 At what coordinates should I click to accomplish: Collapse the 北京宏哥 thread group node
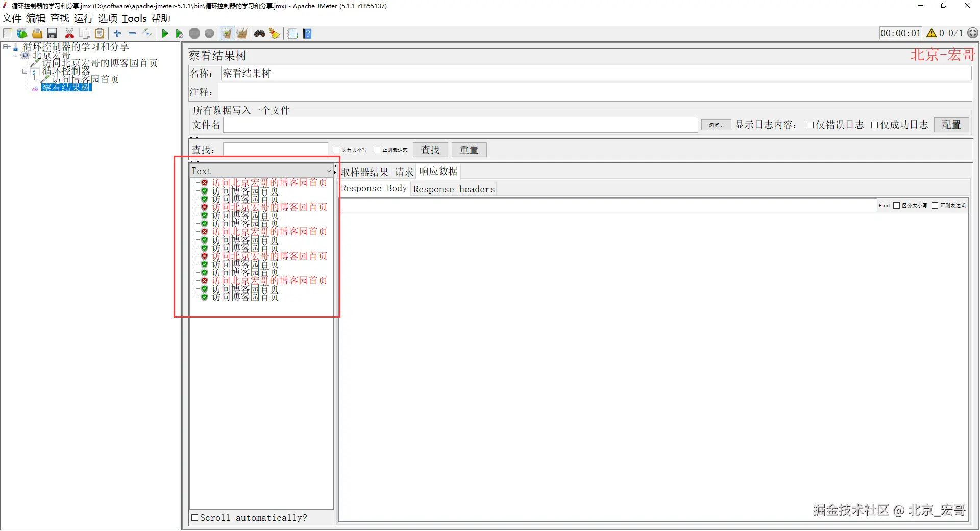coord(15,55)
